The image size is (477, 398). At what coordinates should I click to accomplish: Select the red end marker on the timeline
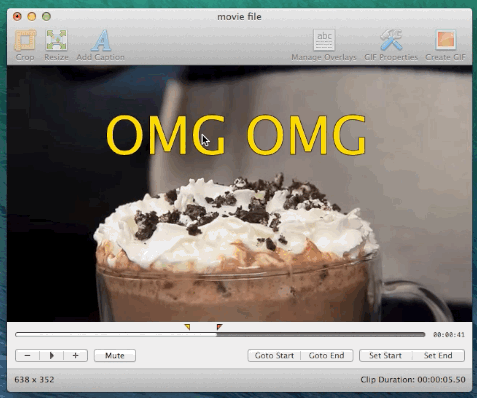click(219, 327)
